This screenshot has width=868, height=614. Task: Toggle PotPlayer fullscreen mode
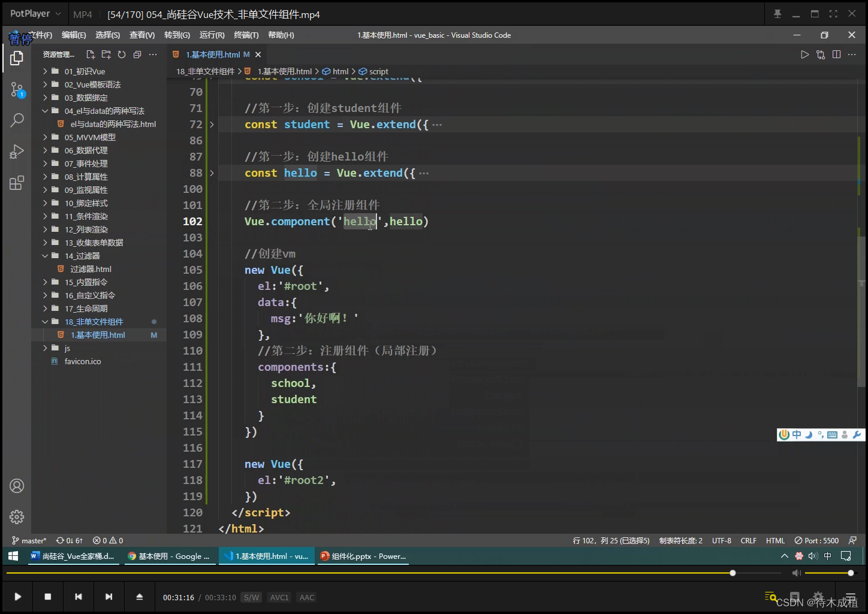833,14
